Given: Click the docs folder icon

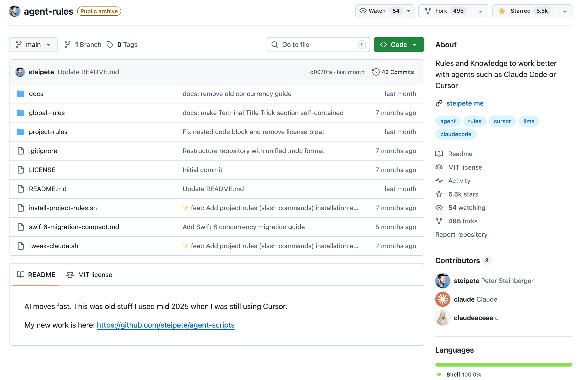Looking at the screenshot, I should (20, 94).
